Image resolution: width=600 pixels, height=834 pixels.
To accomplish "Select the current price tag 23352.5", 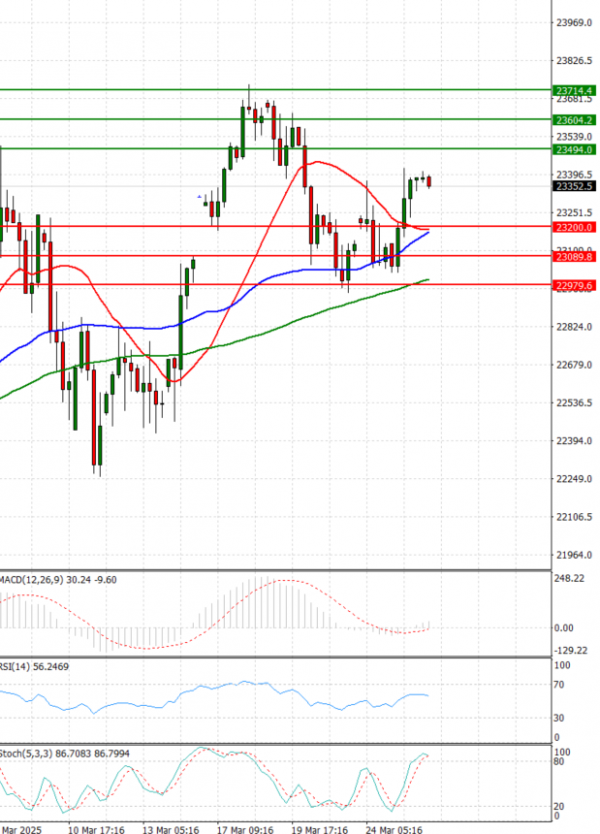I will (x=574, y=186).
